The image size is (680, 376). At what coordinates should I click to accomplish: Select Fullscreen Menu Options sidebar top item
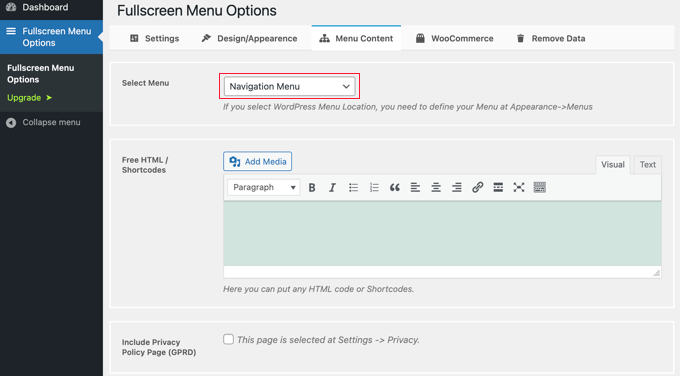point(51,37)
